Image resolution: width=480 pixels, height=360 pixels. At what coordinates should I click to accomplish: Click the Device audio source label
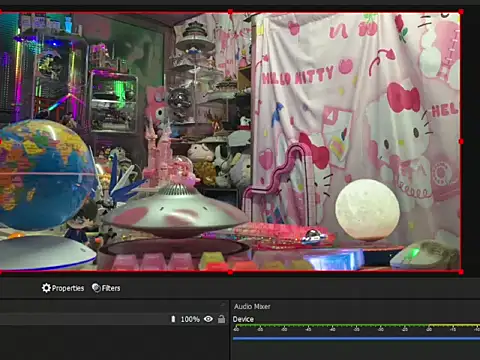(x=243, y=319)
